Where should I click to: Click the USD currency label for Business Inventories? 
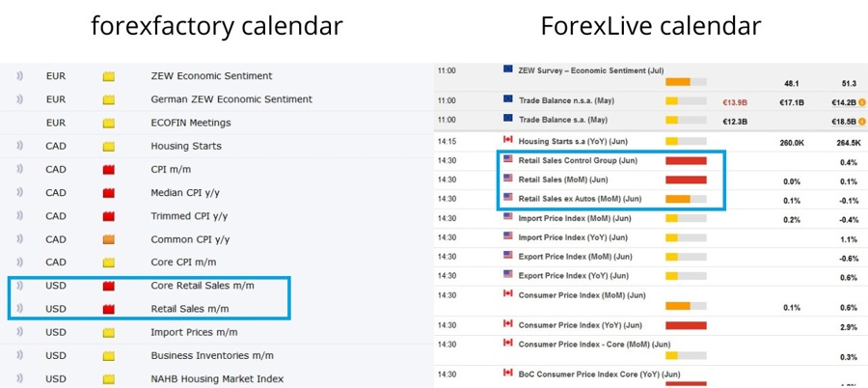pos(56,356)
